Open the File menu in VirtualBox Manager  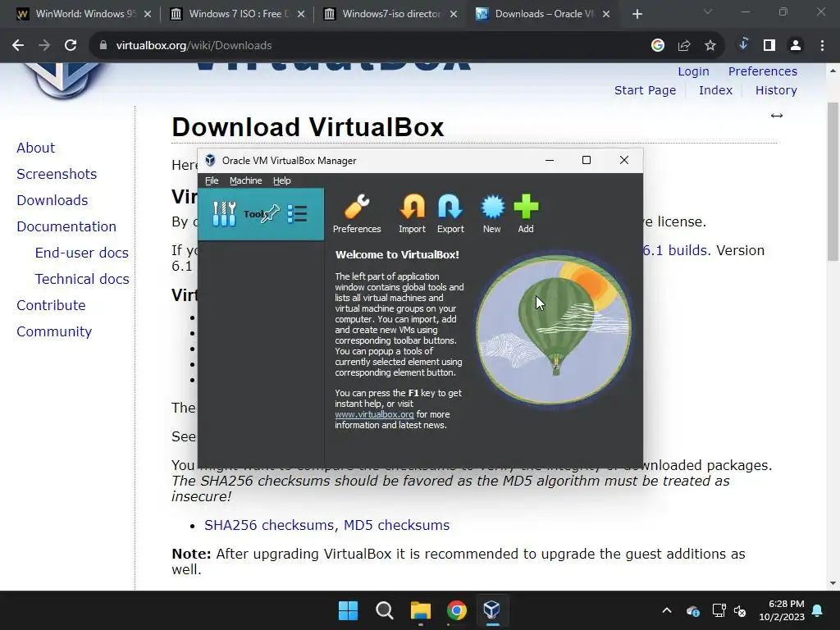(x=212, y=180)
